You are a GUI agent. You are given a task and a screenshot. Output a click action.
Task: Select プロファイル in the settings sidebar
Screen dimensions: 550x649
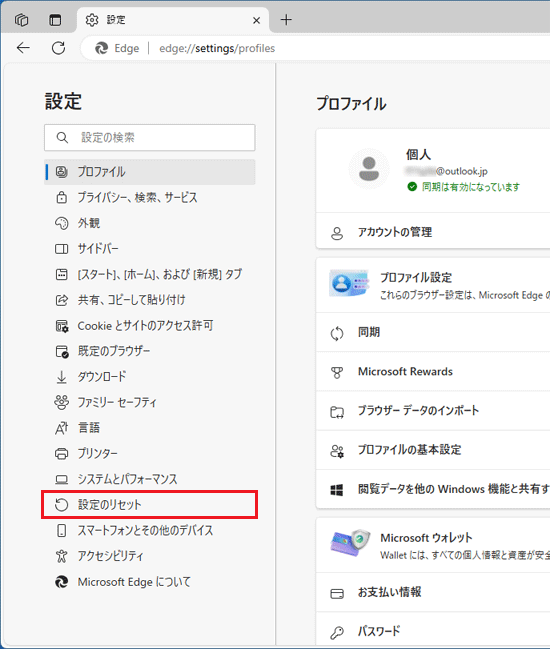(150, 172)
